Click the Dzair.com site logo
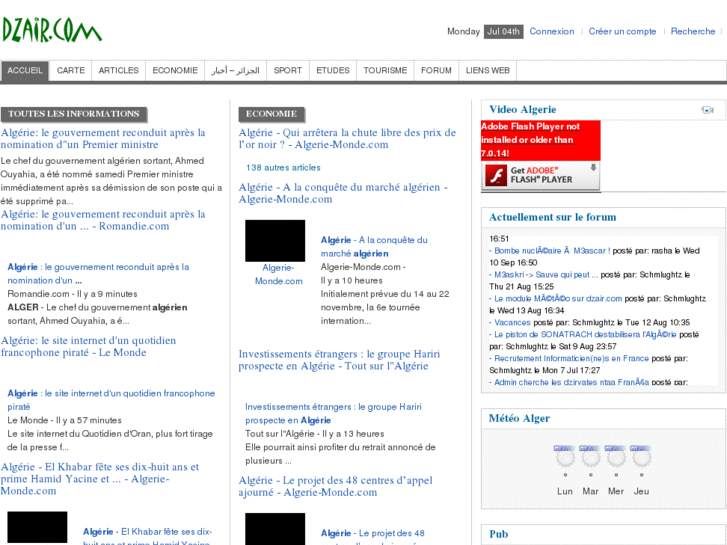This screenshot has width=727, height=545. tap(52, 30)
